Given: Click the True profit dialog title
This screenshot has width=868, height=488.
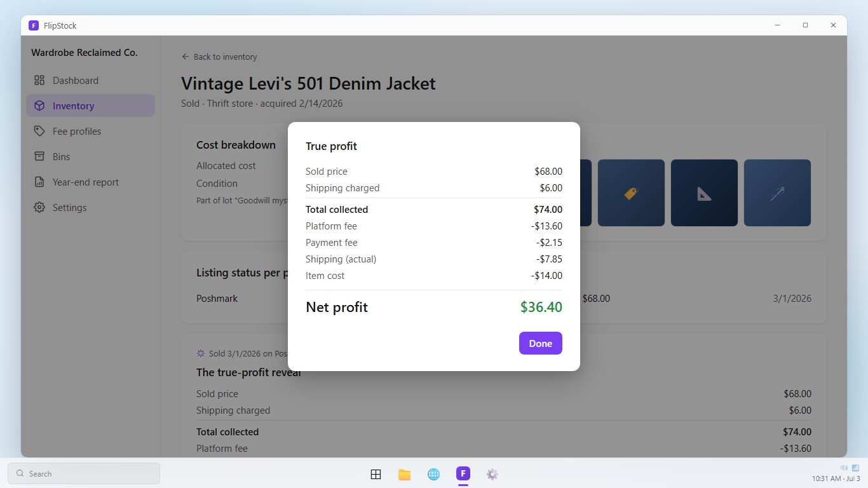Looking at the screenshot, I should click(x=331, y=146).
